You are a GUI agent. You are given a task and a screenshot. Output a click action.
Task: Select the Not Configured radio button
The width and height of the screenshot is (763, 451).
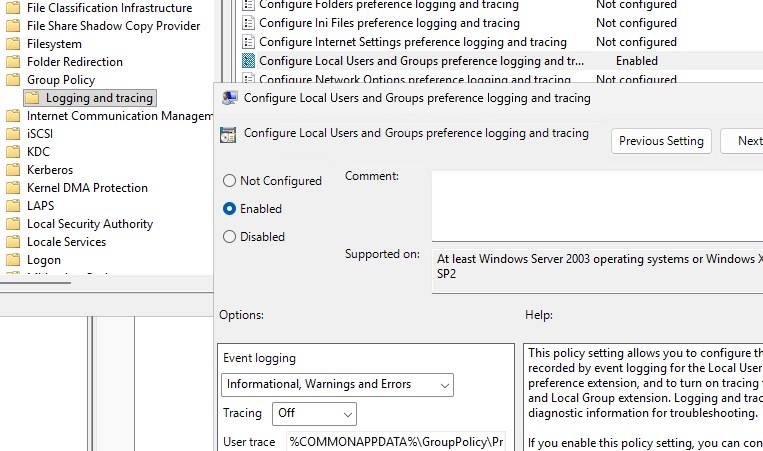tap(230, 181)
